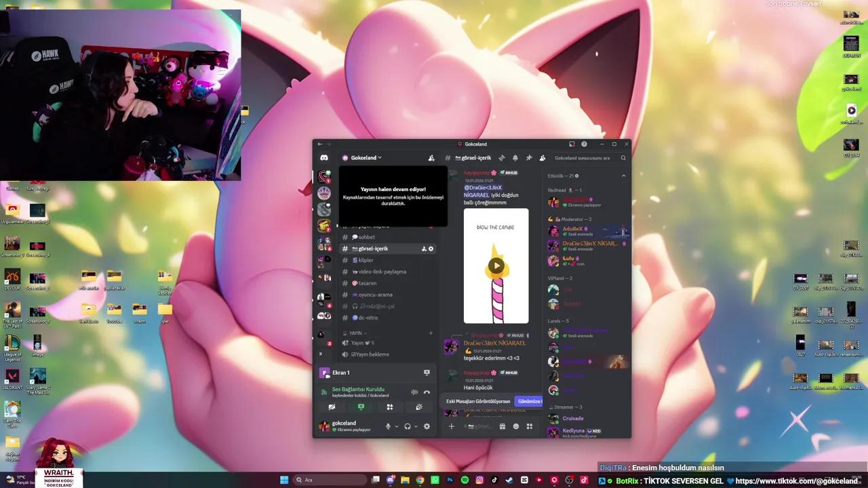Open the emoji picker in message bar
The width and height of the screenshot is (868, 488).
[516, 426]
